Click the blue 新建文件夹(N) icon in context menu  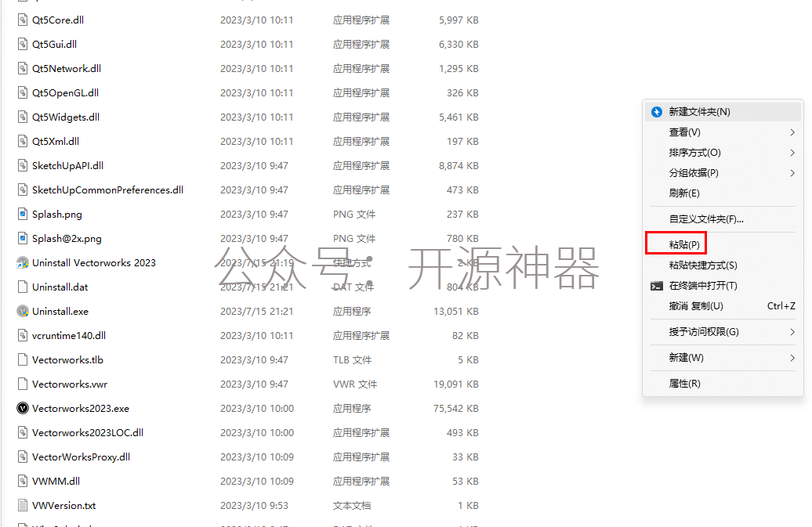point(657,112)
